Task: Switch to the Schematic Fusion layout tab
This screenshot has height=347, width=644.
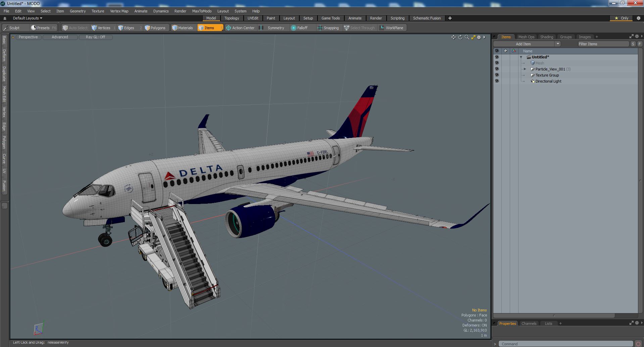Action: click(x=427, y=18)
